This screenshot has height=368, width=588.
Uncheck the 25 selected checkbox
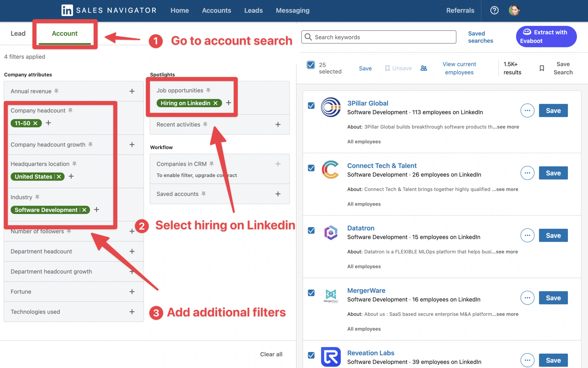[310, 65]
